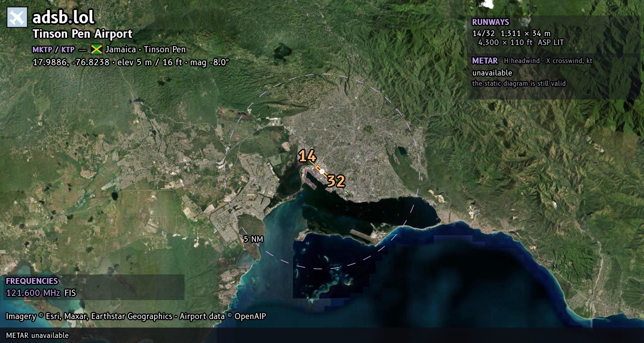Click the Jamaica flag icon
644x343 pixels.
pyautogui.click(x=96, y=49)
